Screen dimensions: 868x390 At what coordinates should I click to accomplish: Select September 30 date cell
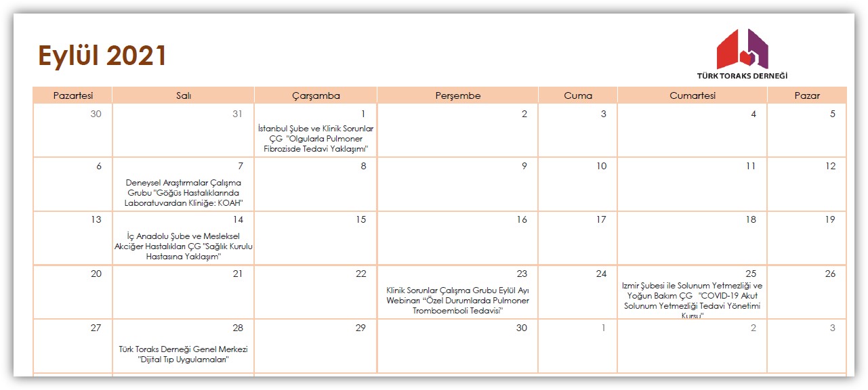(x=457, y=345)
